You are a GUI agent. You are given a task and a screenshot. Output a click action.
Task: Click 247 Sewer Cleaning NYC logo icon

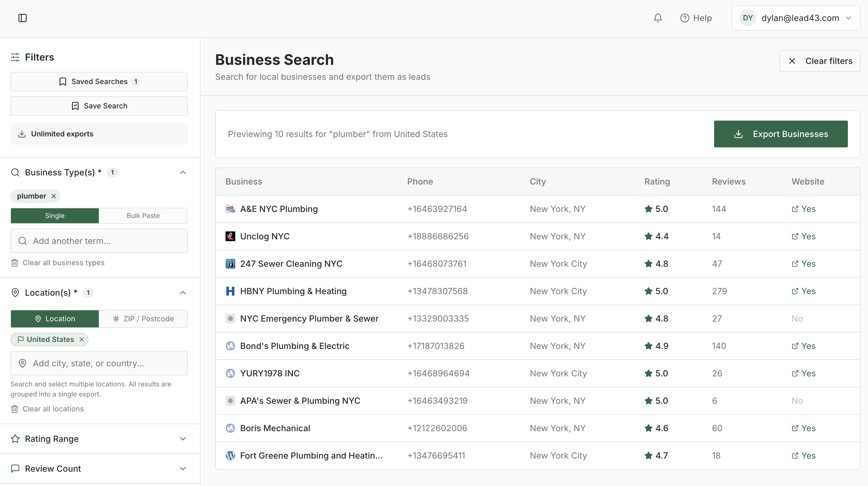(x=230, y=264)
